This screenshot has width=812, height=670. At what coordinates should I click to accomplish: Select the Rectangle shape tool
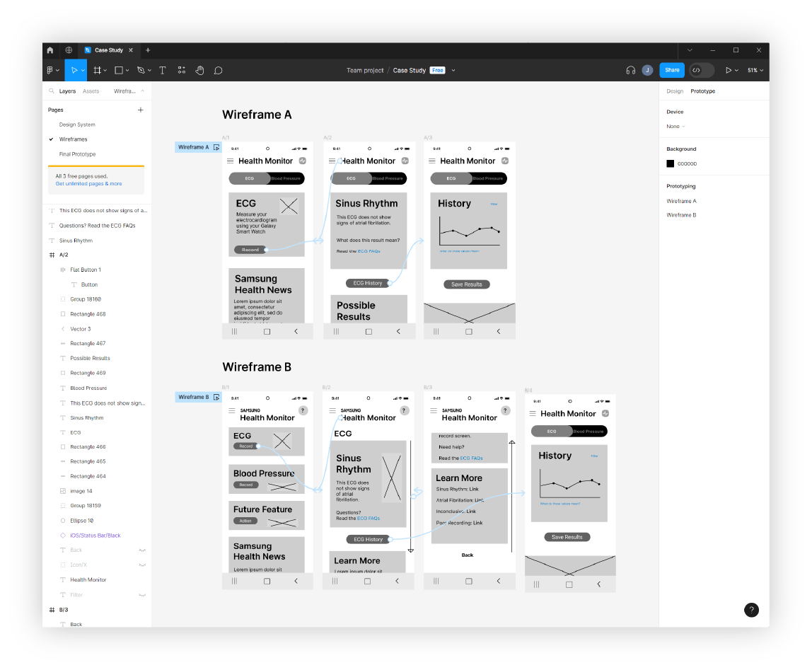pyautogui.click(x=119, y=71)
